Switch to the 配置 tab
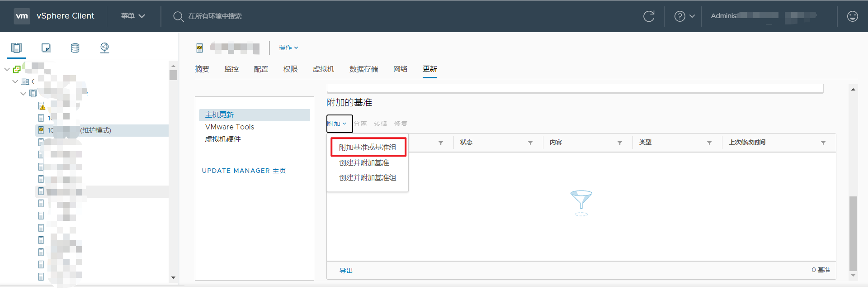The width and height of the screenshot is (868, 291). coord(261,69)
